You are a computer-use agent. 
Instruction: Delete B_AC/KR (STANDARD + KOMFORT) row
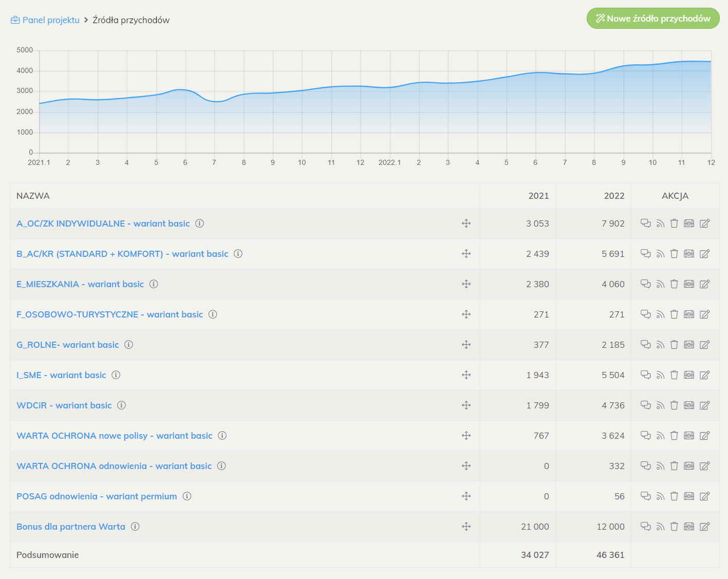pyautogui.click(x=674, y=254)
